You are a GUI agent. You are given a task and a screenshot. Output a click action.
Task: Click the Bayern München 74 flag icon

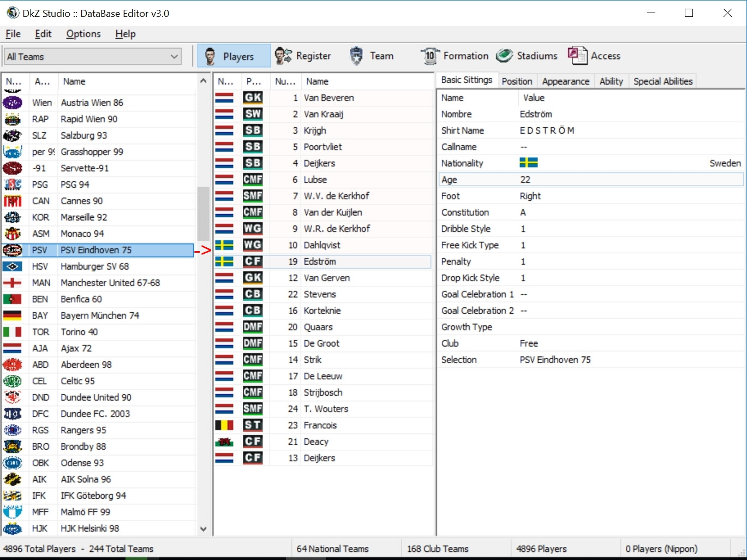[13, 315]
